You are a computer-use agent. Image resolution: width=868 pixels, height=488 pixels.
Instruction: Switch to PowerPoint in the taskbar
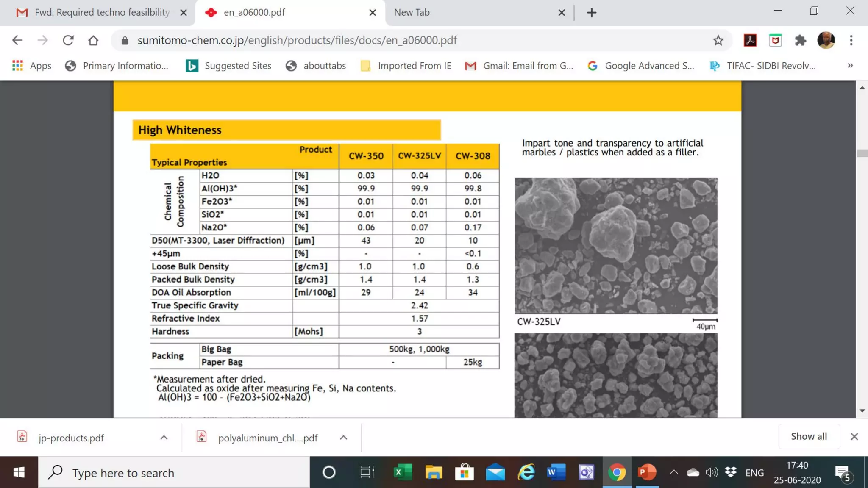point(647,472)
